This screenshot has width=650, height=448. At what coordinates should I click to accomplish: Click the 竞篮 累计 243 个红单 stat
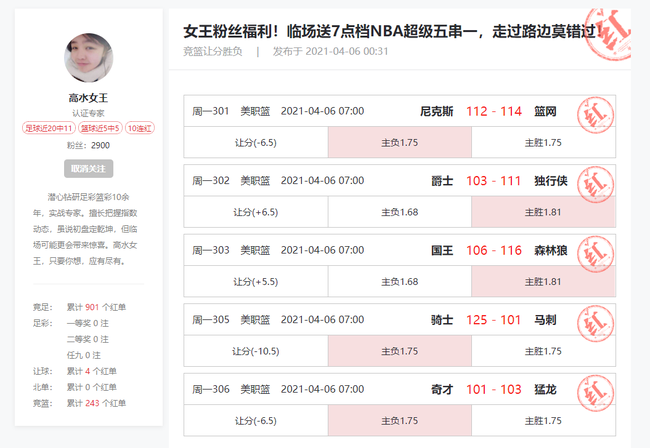[x=80, y=403]
